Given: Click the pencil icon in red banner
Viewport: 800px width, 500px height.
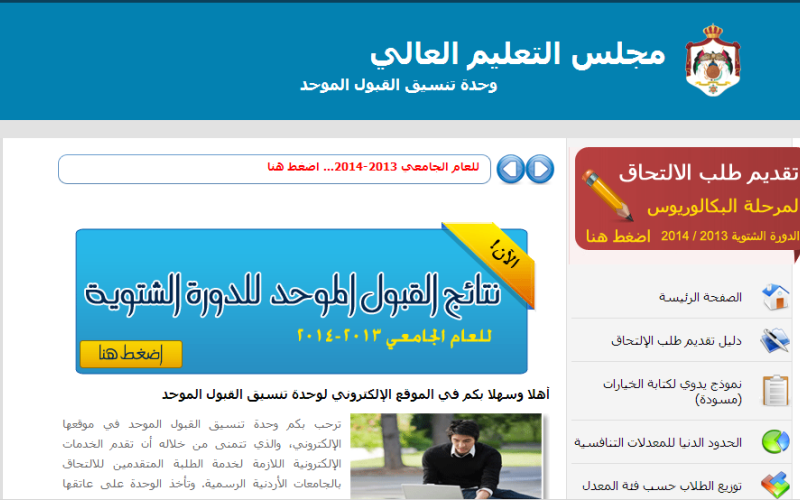Looking at the screenshot, I should click(x=607, y=195).
